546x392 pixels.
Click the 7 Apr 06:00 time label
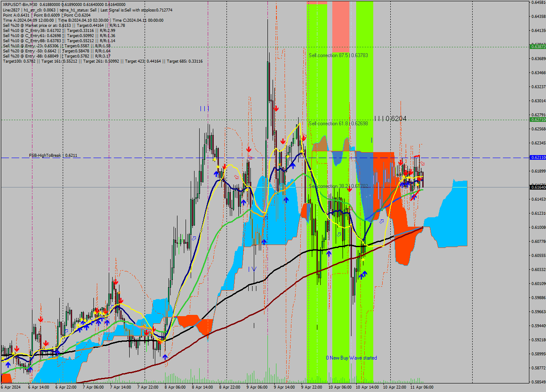click(x=93, y=387)
